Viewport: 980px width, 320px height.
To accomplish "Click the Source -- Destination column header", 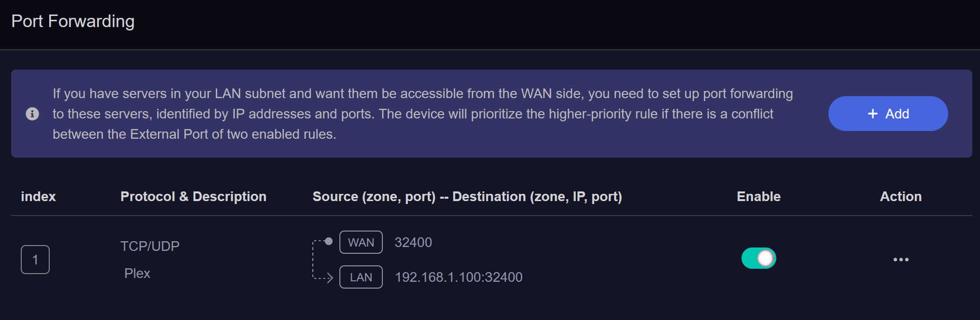I will coord(467,196).
